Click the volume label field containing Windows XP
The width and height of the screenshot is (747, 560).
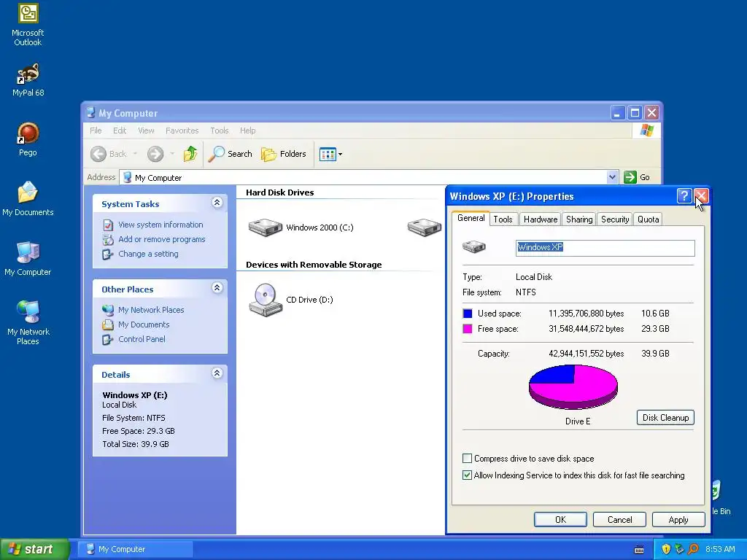[605, 248]
